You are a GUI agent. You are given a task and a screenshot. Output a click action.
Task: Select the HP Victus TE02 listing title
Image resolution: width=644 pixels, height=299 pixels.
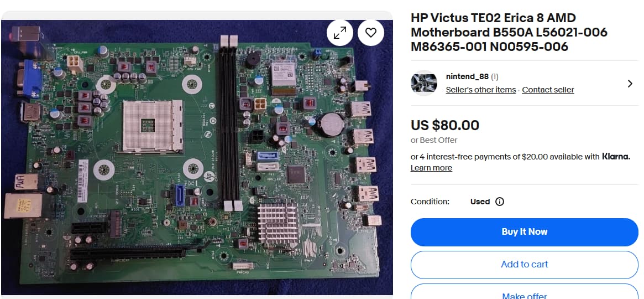509,32
